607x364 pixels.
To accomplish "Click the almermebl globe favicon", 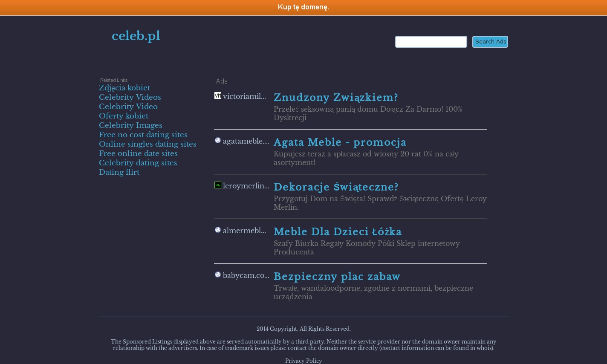I will click(x=217, y=230).
